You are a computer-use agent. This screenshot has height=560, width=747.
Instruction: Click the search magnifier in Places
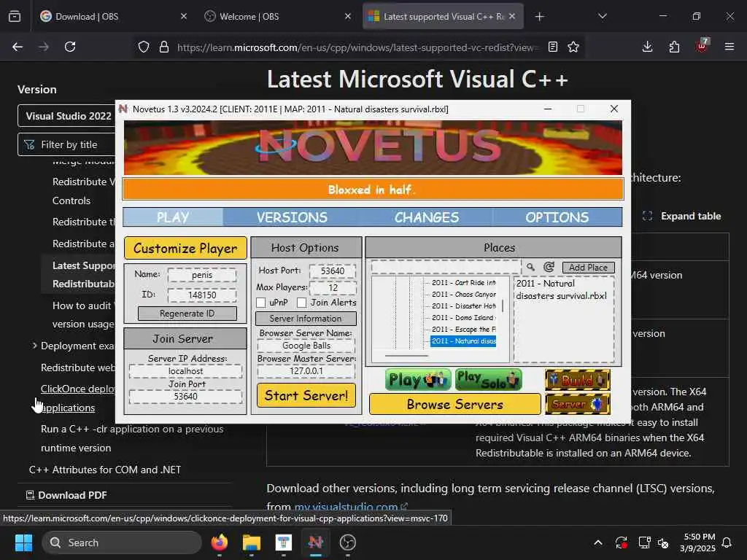(530, 267)
